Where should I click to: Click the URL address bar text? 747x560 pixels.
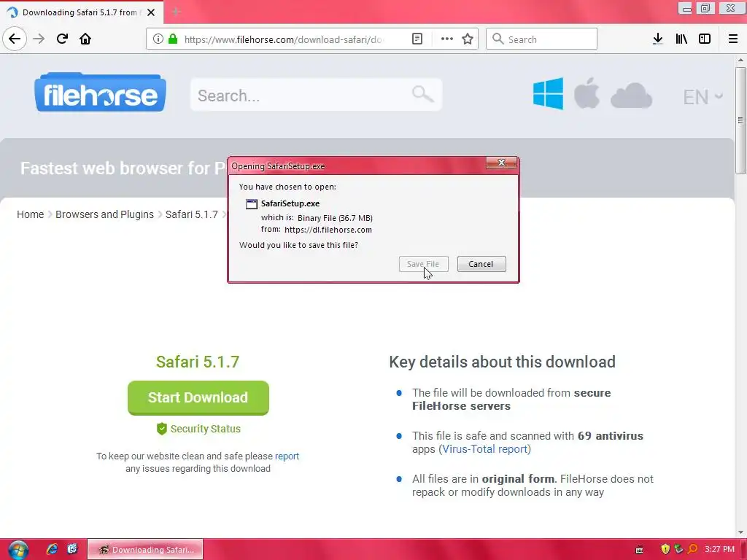click(x=282, y=39)
